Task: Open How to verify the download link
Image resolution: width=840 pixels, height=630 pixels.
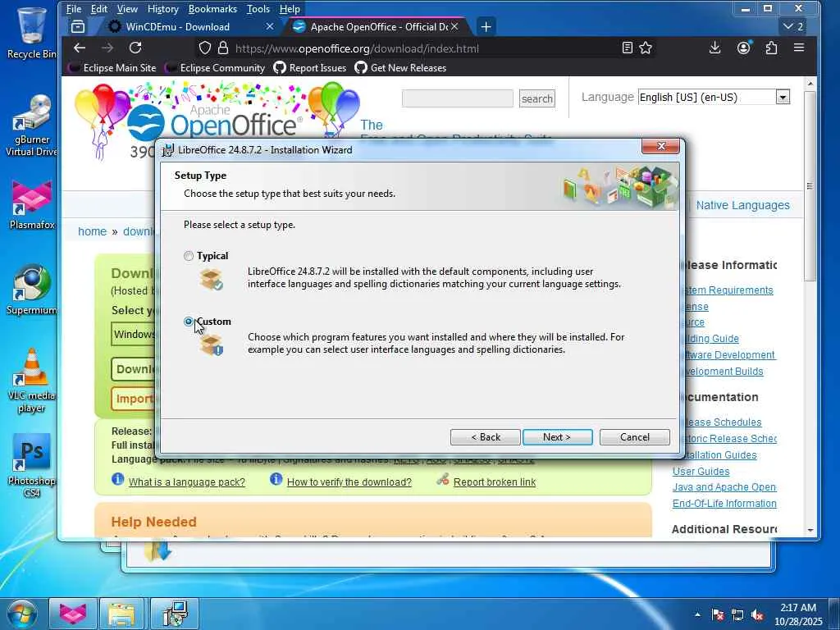Action: 349,482
